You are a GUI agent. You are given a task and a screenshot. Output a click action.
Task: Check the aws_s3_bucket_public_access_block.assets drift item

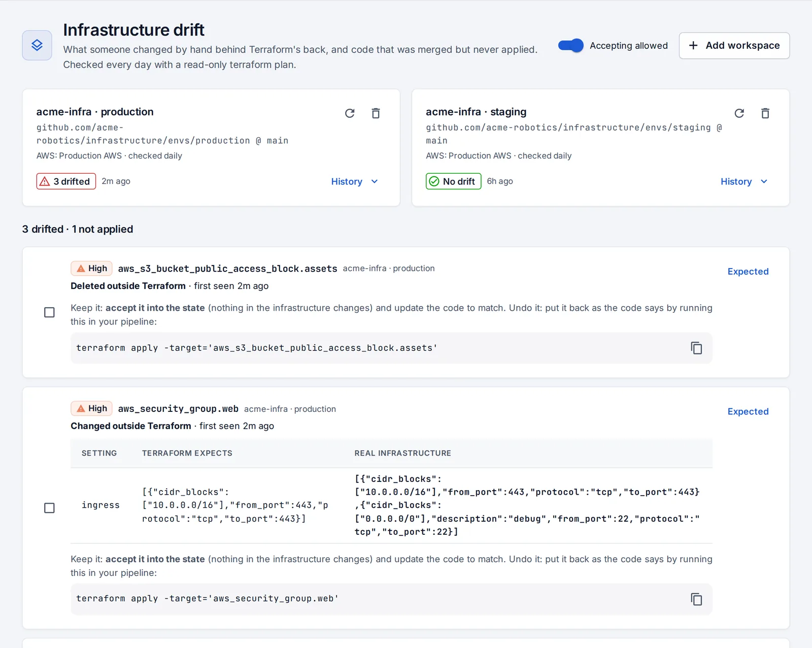coord(49,312)
